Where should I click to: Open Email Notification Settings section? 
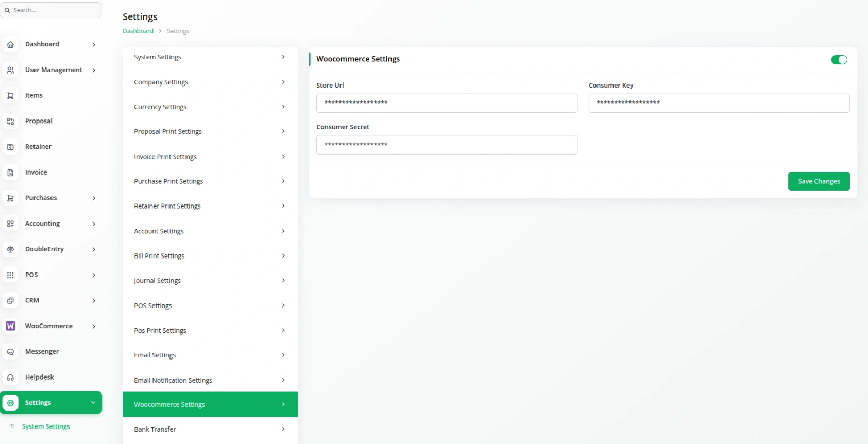click(210, 380)
